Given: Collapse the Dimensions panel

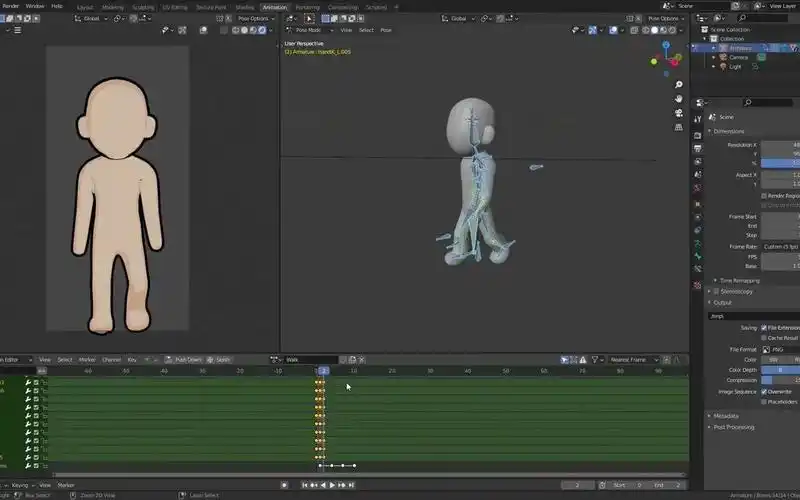Looking at the screenshot, I should coord(729,131).
